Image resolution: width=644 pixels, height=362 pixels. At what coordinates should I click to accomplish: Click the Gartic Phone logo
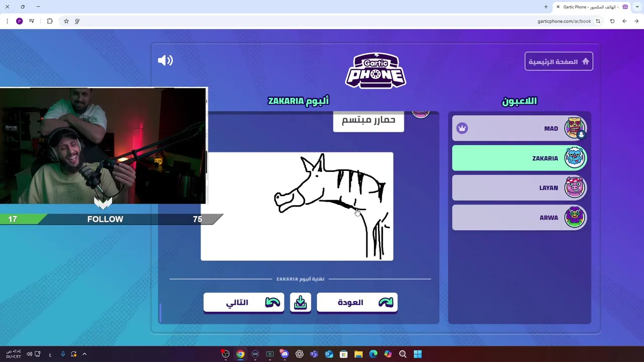pos(375,70)
